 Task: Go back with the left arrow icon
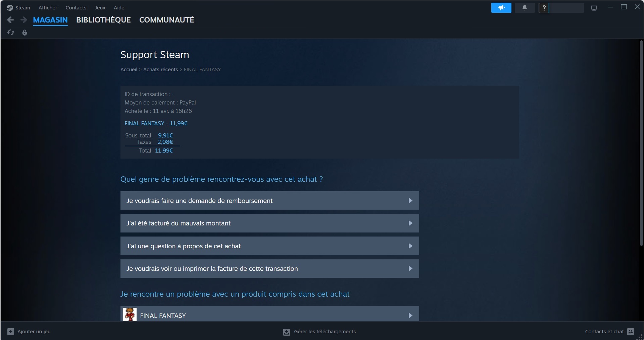(10, 20)
